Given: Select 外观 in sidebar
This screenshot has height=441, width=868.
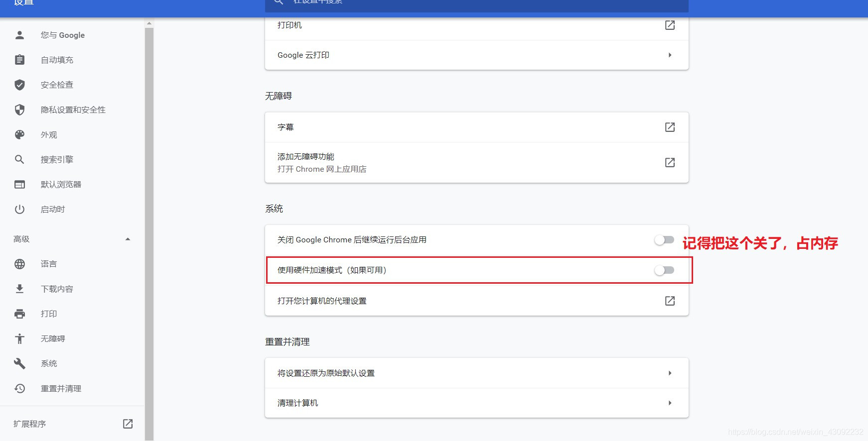Looking at the screenshot, I should (49, 134).
